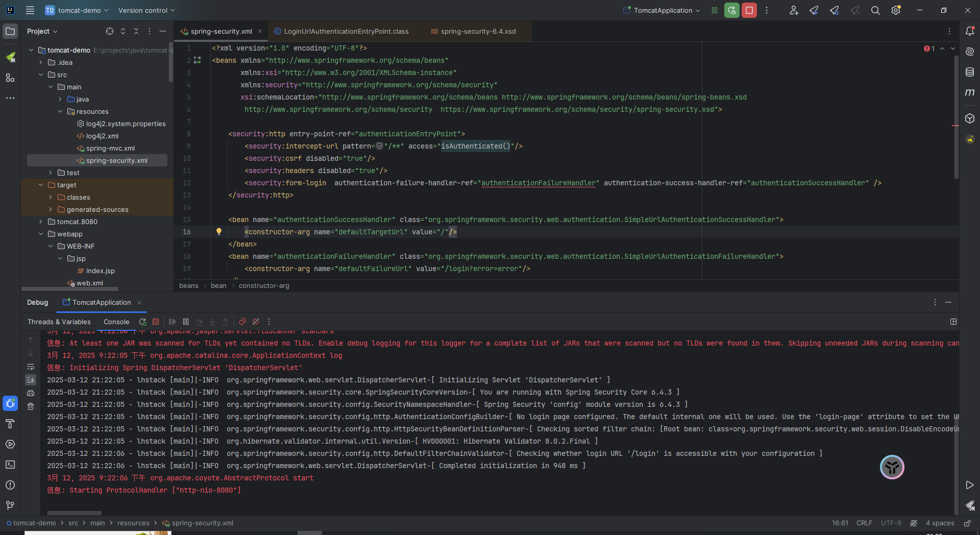Clear all console output with the trash icon
The image size is (980, 535).
point(31,406)
